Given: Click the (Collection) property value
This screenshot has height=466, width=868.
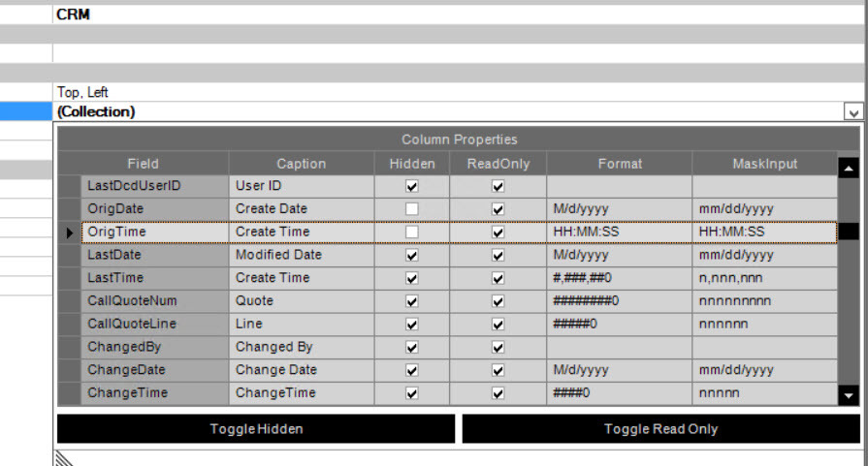Looking at the screenshot, I should pos(448,111).
